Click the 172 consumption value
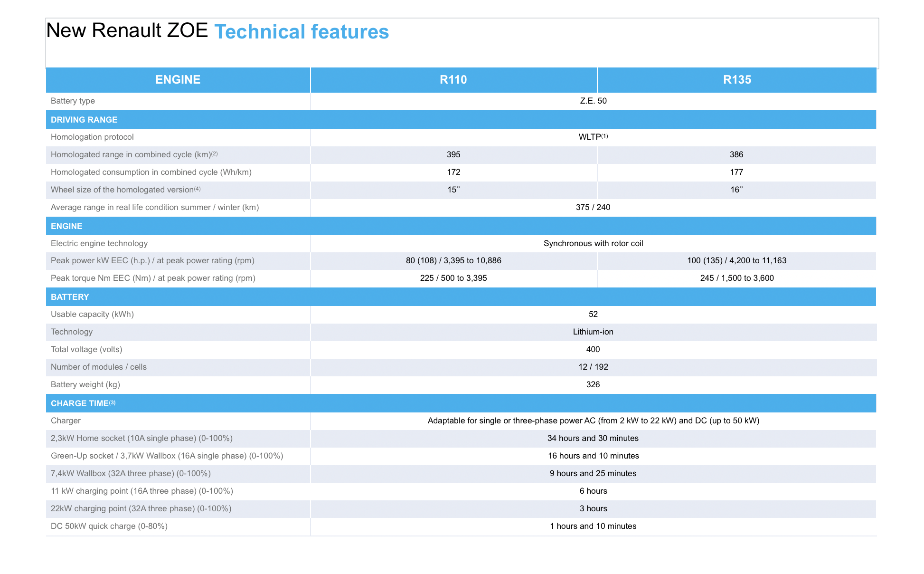This screenshot has height=574, width=924. (453, 172)
